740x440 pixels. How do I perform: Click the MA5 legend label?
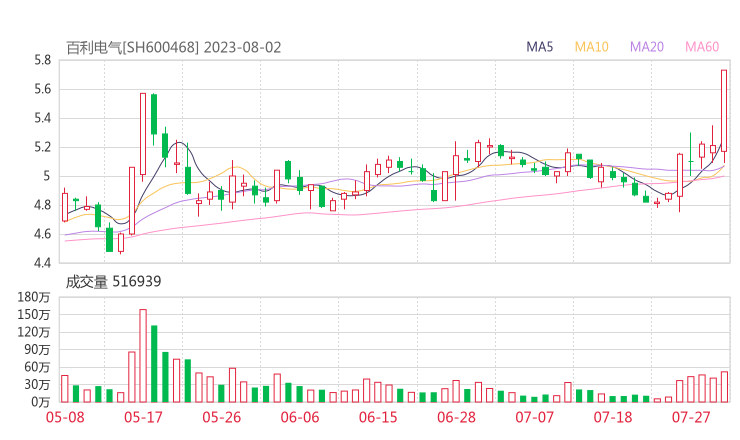(539, 47)
